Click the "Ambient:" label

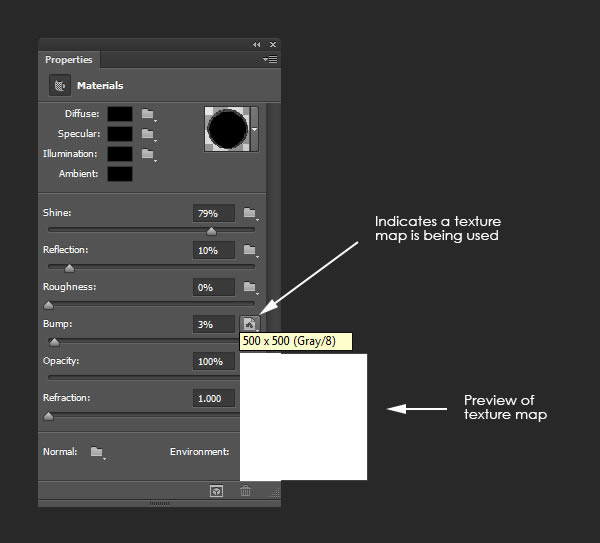pos(78,174)
